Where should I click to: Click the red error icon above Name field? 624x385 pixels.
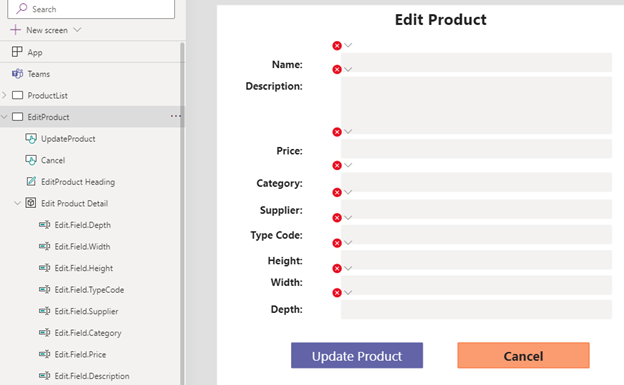pos(337,46)
